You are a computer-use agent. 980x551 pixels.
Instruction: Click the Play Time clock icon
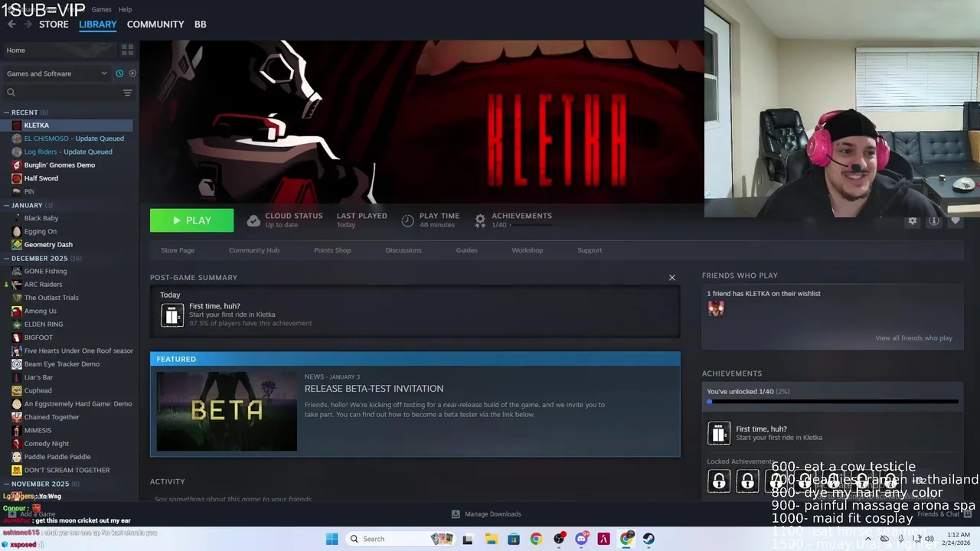pyautogui.click(x=407, y=220)
